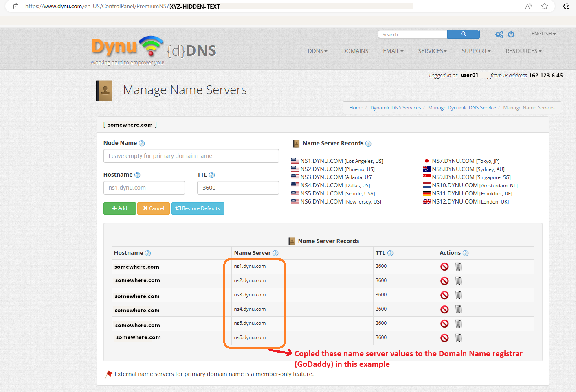Click user01 username text
This screenshot has height=392, width=576.
[469, 75]
